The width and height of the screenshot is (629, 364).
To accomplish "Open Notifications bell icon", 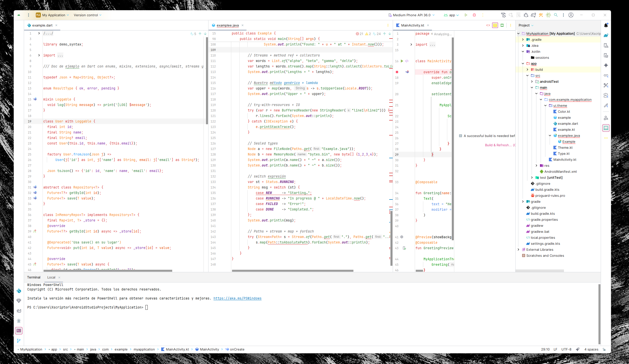I will 606,25.
